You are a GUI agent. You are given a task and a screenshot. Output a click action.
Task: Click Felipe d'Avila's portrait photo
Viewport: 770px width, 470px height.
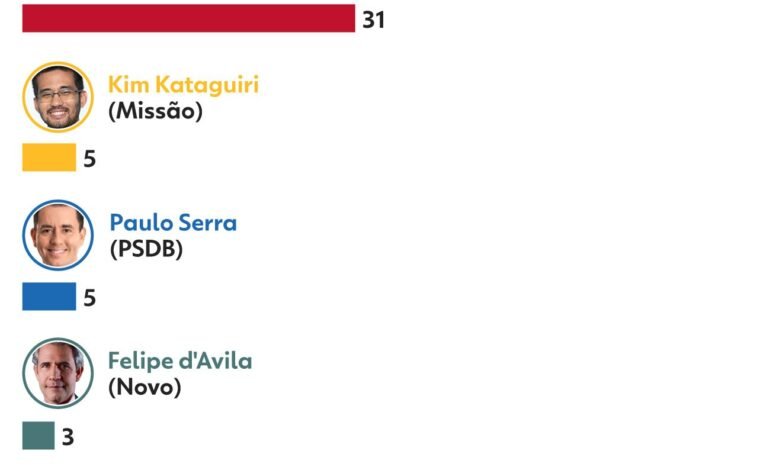[x=57, y=373]
